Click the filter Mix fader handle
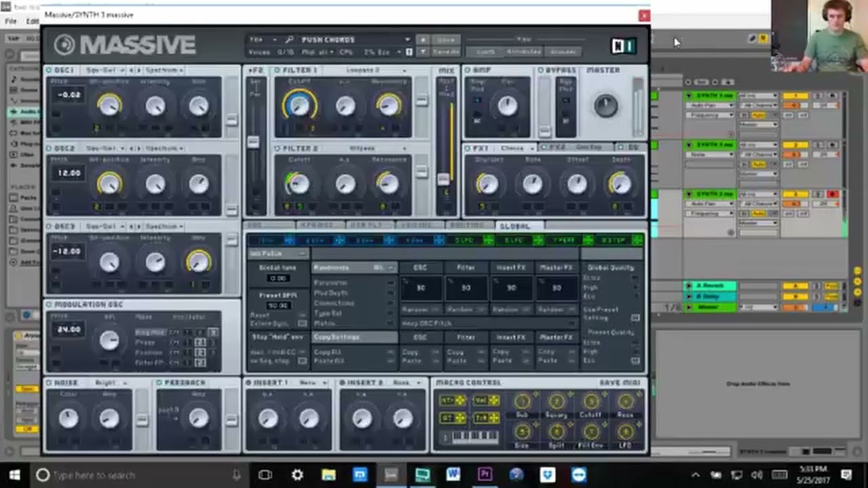Screen dimensions: 868x488 (x=443, y=179)
